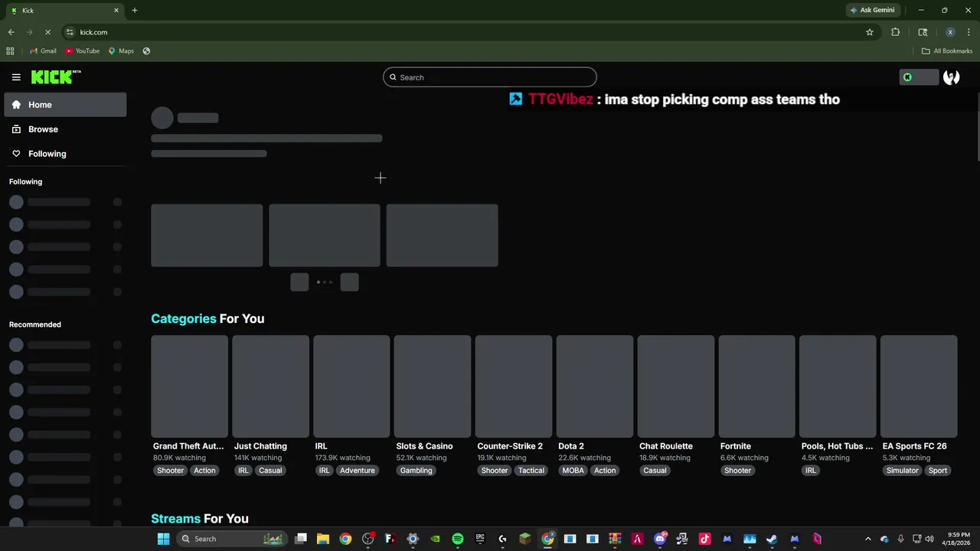Click the 'Streams' heading link
The width and height of the screenshot is (980, 551).
(x=175, y=519)
